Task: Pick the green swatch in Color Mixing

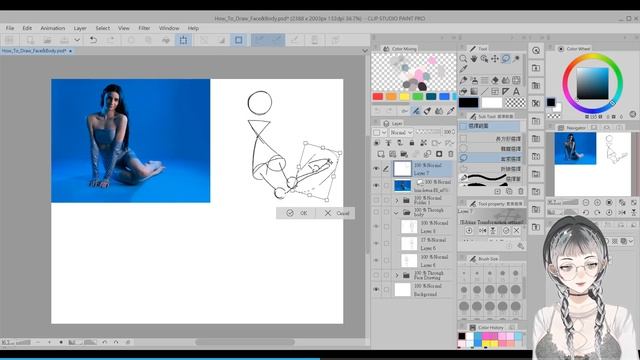Action: pos(418,97)
